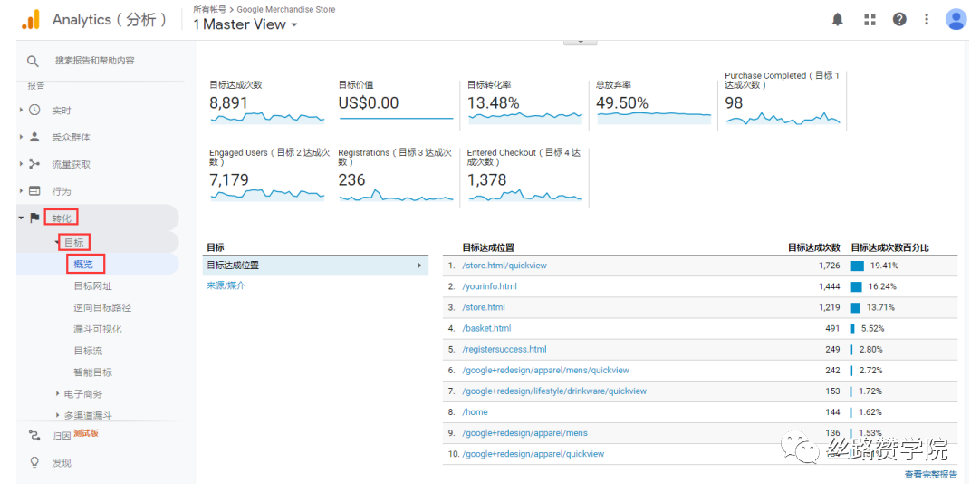The height and width of the screenshot is (493, 980).
Task: Click 查看完整报告 link
Action: [x=930, y=474]
